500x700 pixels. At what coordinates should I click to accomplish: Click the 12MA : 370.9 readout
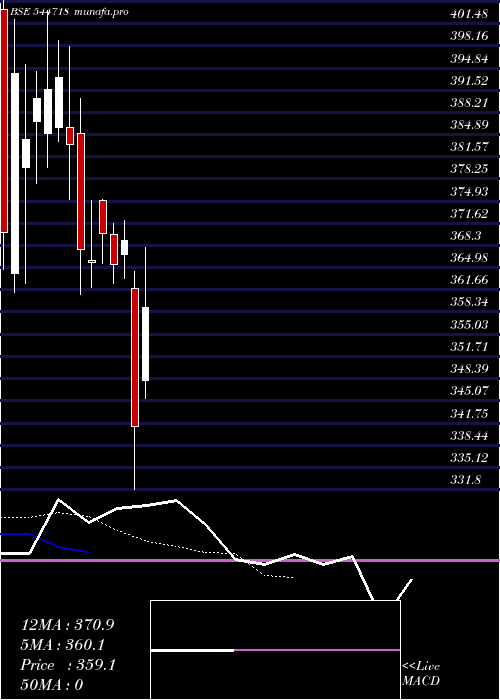click(x=67, y=625)
